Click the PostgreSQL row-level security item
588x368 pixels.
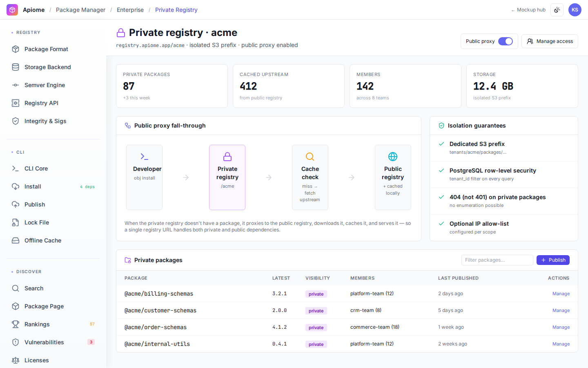(x=504, y=175)
